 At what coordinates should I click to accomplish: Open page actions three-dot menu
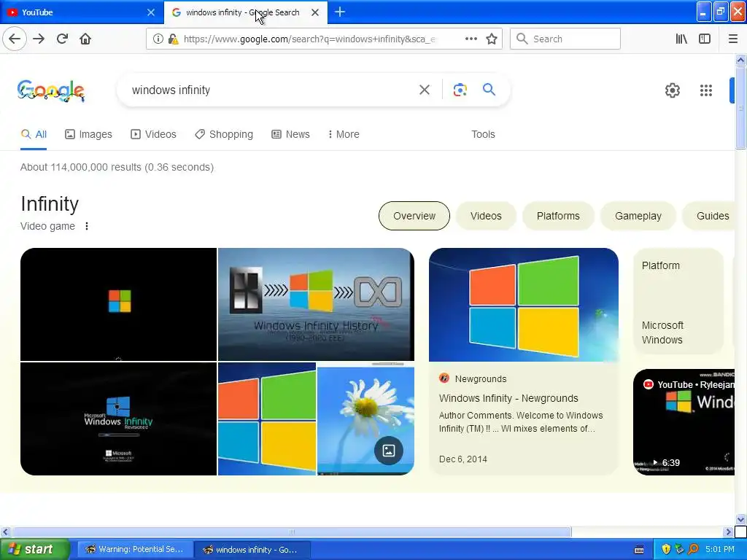471,39
